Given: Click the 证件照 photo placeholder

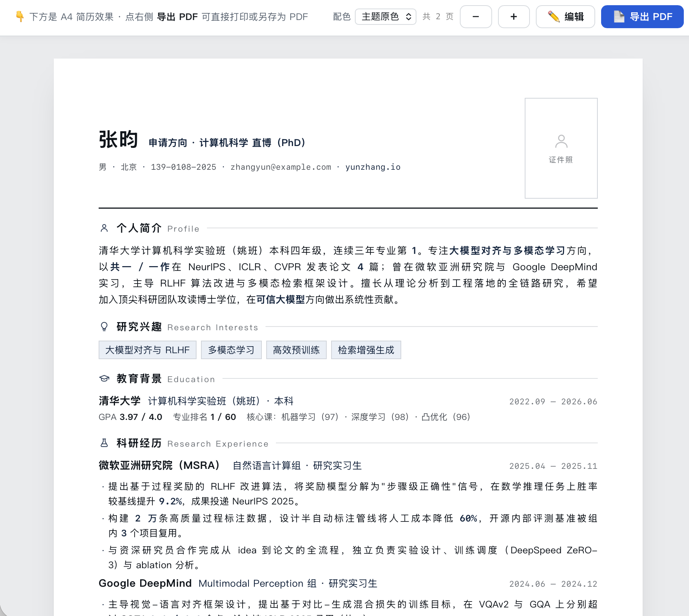Looking at the screenshot, I should click(x=561, y=148).
